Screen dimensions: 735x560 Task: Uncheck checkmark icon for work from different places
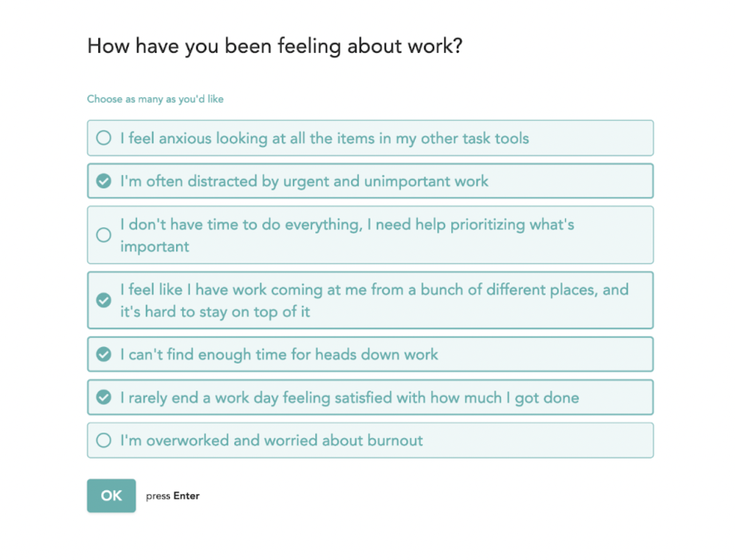coord(104,300)
